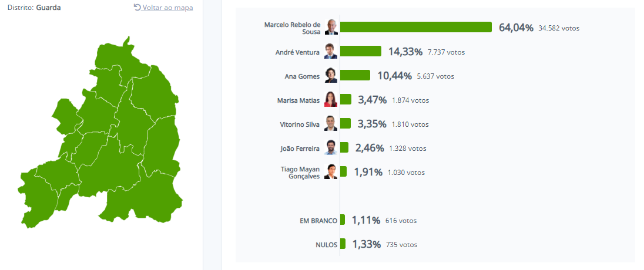Click Marcelo Rebelo de Sousa's green result bar

coord(415,27)
